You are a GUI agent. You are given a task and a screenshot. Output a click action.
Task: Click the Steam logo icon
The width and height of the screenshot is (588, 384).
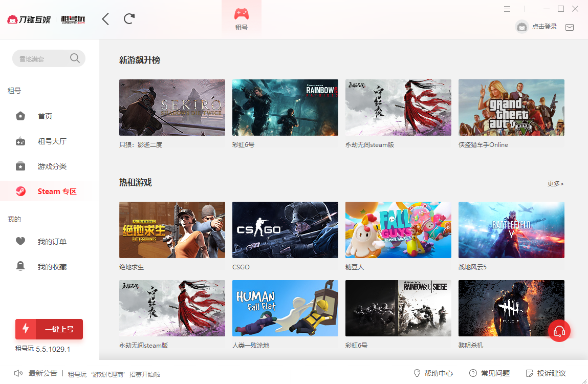tap(20, 191)
